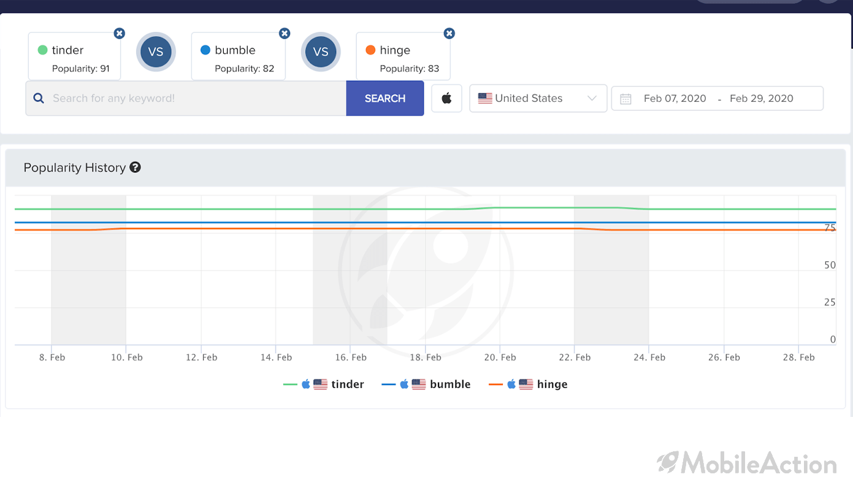Image resolution: width=853 pixels, height=504 pixels.
Task: Click the orange hinge line sample in legend
Action: pos(496,384)
